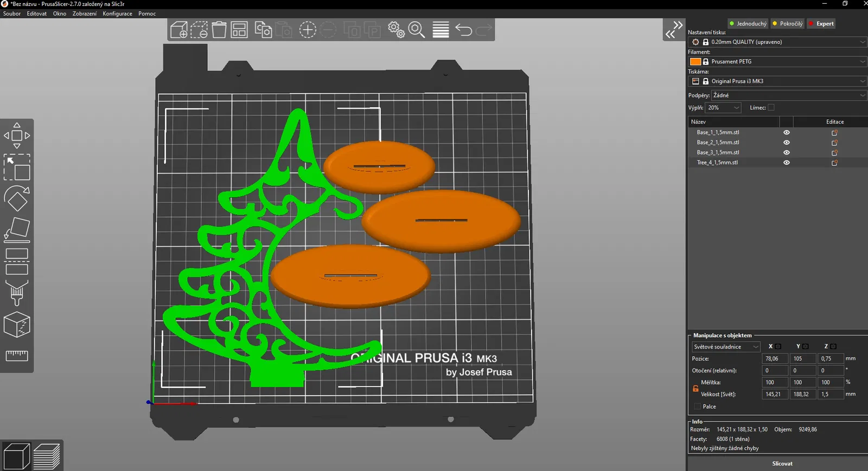The image size is (868, 471).
Task: Open the 0.20mm QUALITY print settings dropdown
Action: click(777, 42)
